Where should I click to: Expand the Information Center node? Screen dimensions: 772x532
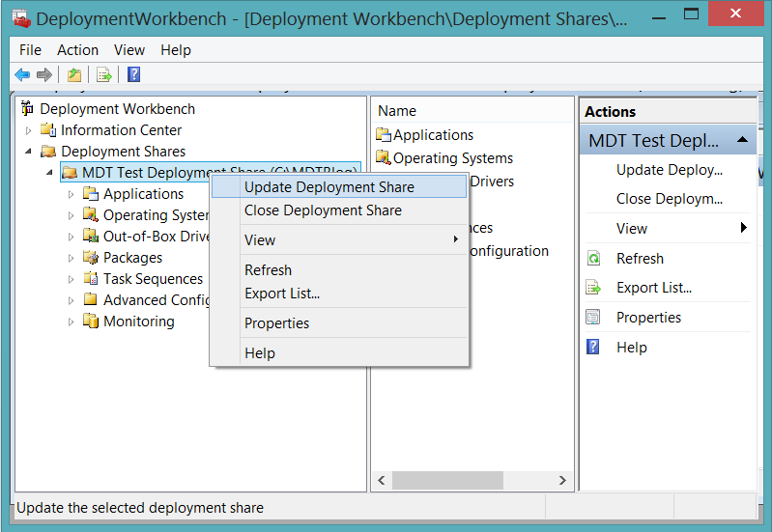(29, 130)
